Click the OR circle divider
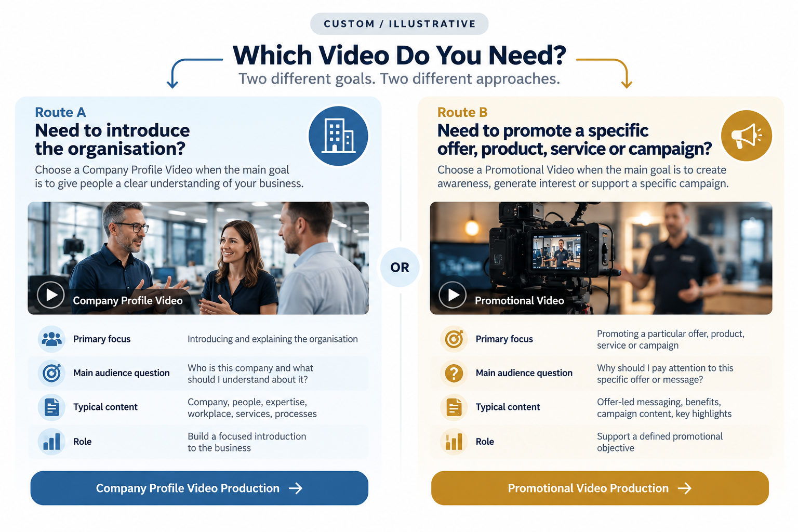 [x=400, y=268]
